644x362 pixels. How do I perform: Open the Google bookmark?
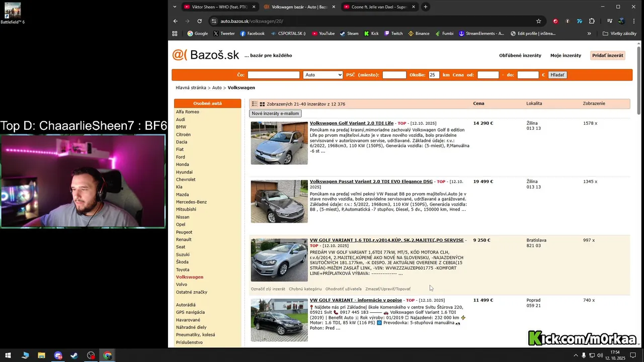(x=198, y=34)
